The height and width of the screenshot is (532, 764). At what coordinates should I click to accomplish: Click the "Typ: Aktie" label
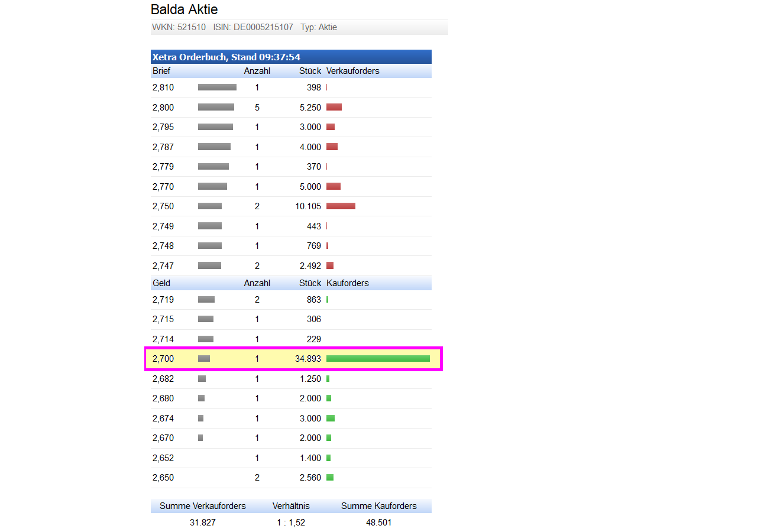(319, 27)
